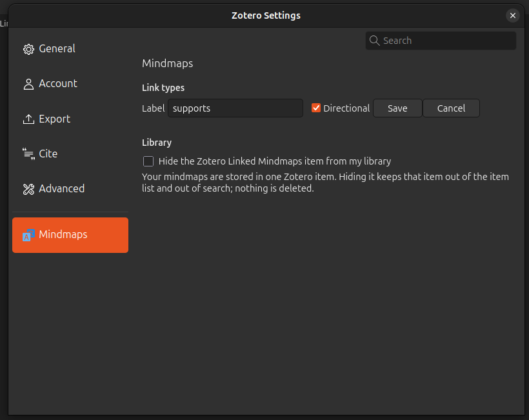Switch to the Export settings pane
Viewport: 529px width, 420px height.
click(x=70, y=119)
